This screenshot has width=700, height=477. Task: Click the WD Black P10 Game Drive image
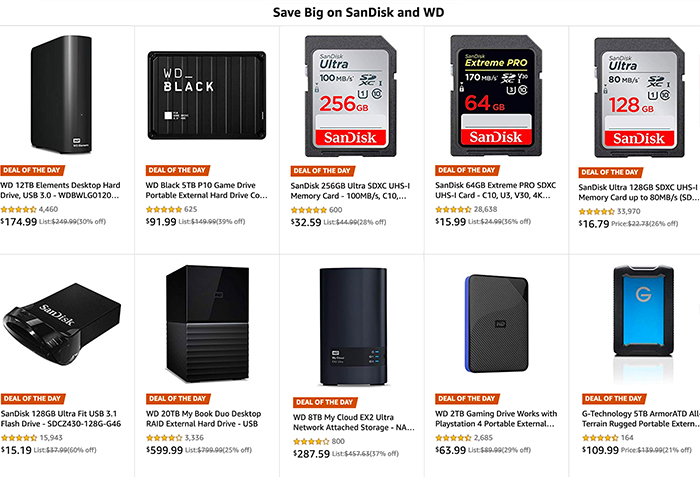[x=206, y=93]
